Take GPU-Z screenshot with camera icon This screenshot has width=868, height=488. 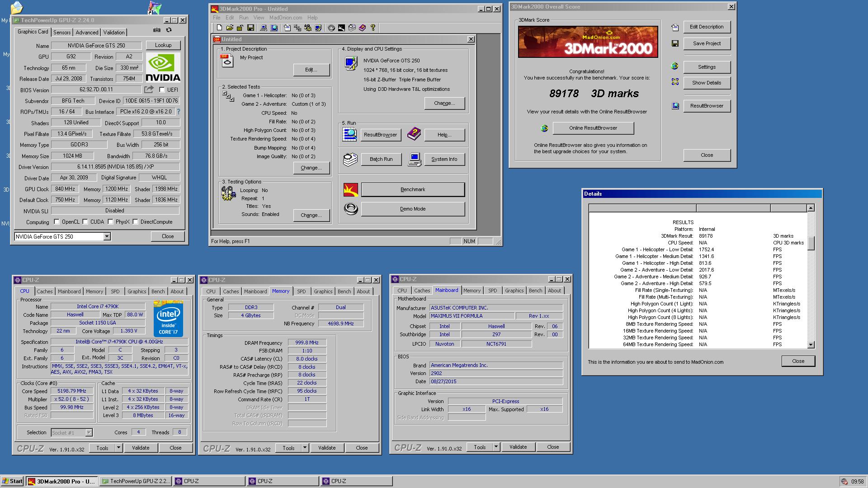156,30
